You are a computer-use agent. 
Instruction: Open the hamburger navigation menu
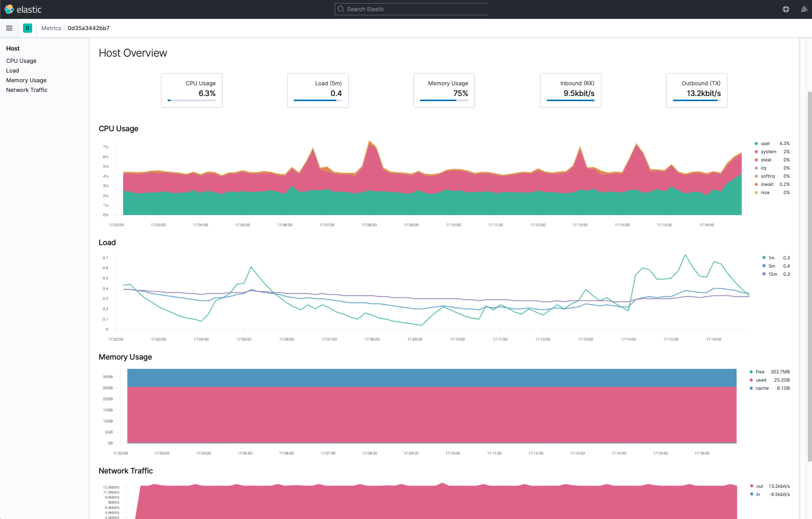pos(9,28)
